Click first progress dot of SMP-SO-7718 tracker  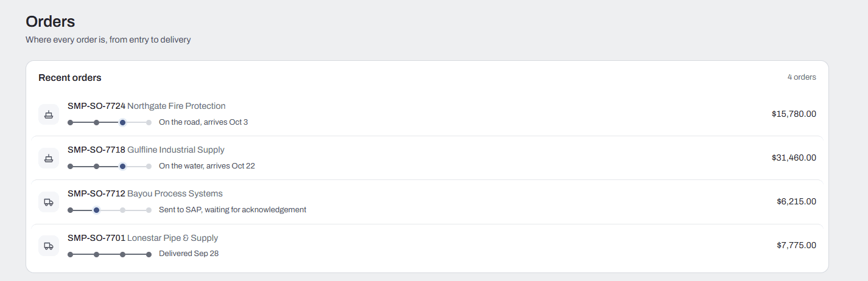click(70, 166)
